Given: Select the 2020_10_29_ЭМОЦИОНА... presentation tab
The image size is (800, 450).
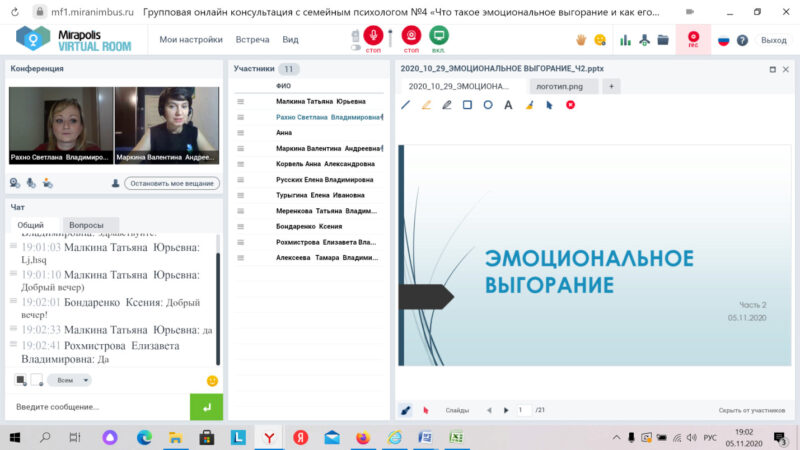Looking at the screenshot, I should 459,86.
